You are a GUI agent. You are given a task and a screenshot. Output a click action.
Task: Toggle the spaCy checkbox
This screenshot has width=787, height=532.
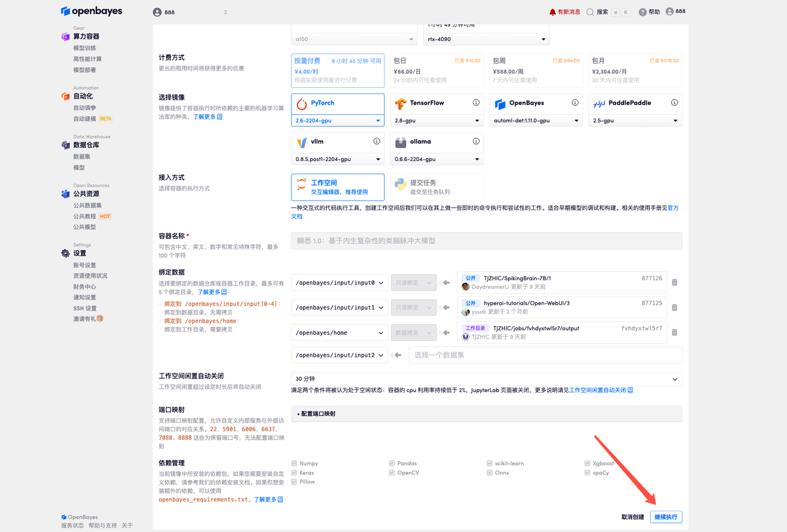coord(587,472)
